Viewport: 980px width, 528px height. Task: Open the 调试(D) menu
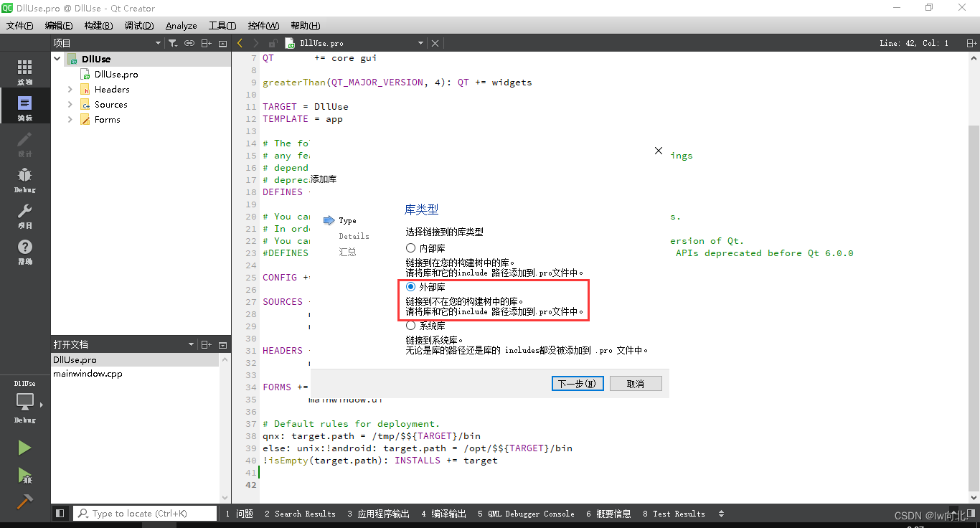[139, 25]
